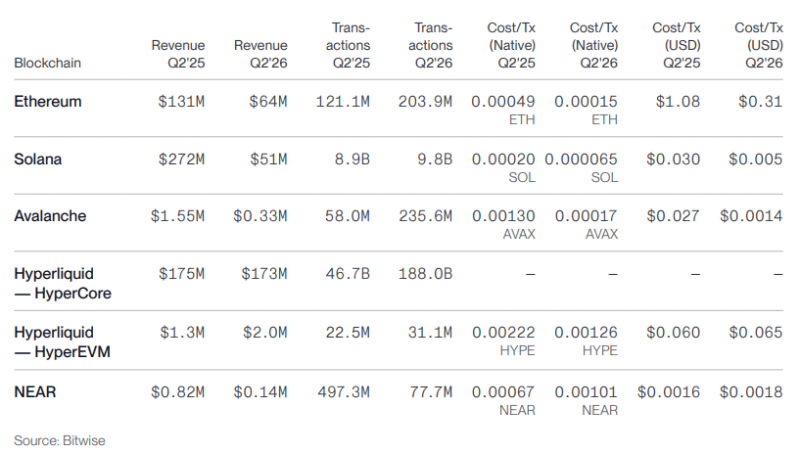Image resolution: width=800 pixels, height=454 pixels.
Task: Select Ethereum's $131M revenue cell
Action: click(x=181, y=102)
